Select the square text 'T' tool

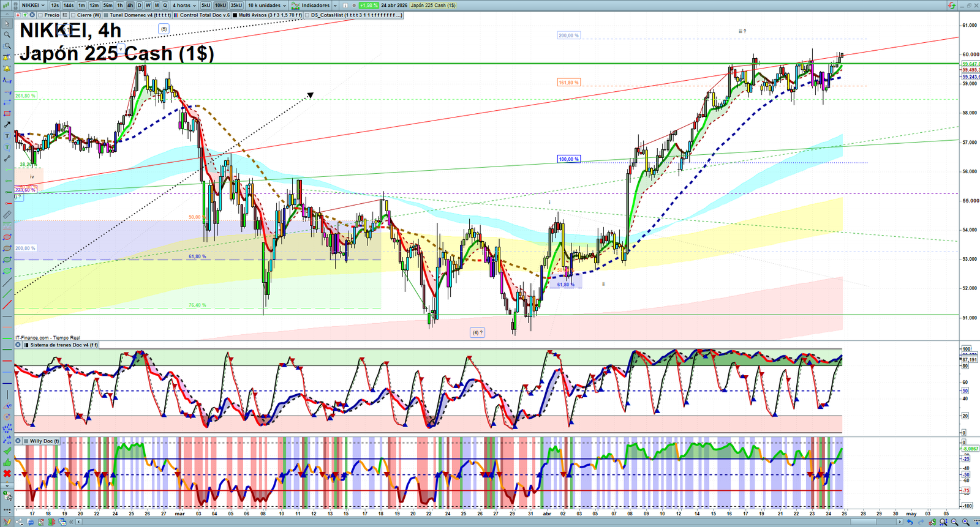click(x=7, y=136)
